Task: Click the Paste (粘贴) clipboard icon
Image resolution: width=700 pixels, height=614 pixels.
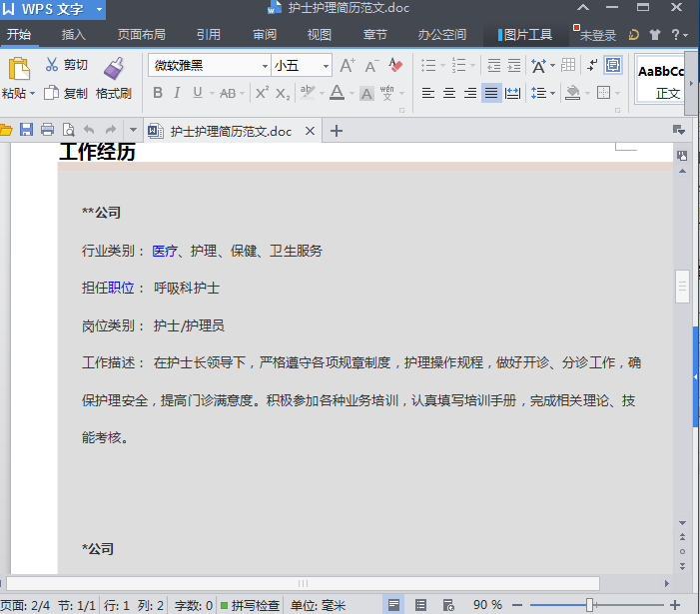Action: click(19, 69)
